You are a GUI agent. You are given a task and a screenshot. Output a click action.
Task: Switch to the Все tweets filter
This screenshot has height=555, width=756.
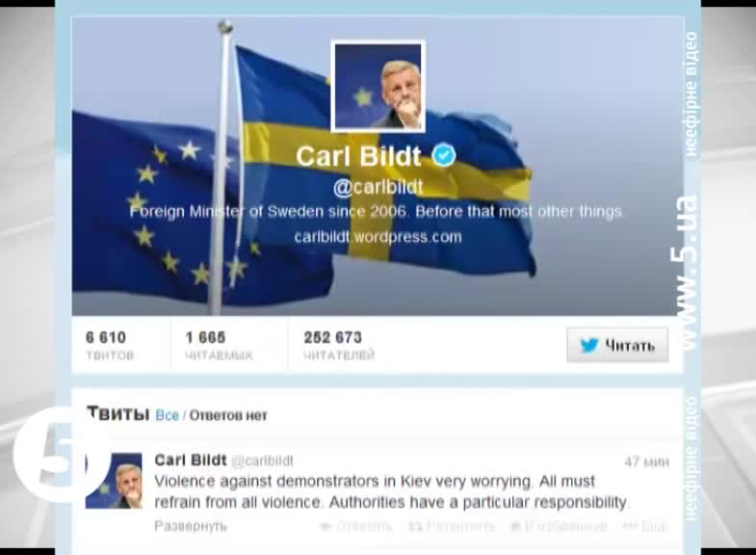[167, 415]
